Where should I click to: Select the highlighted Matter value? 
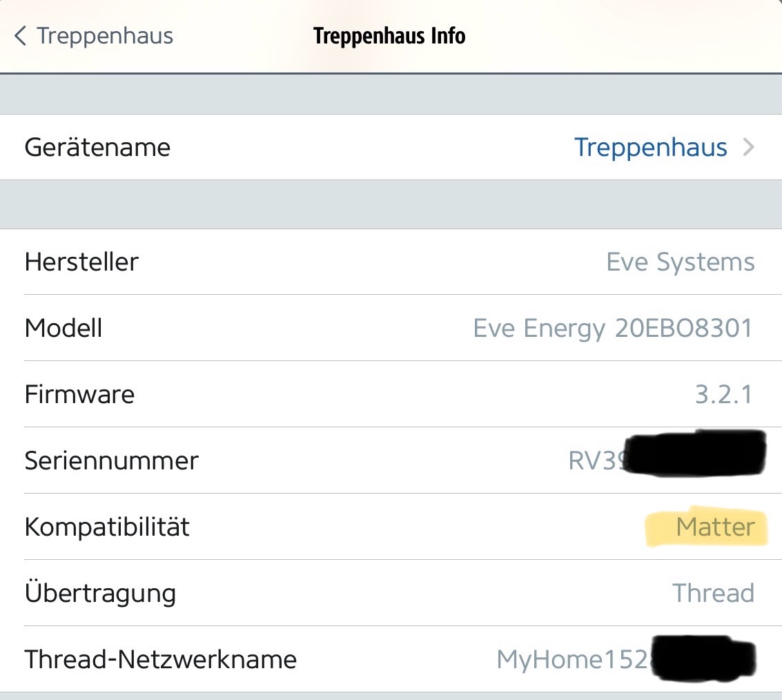pos(715,527)
